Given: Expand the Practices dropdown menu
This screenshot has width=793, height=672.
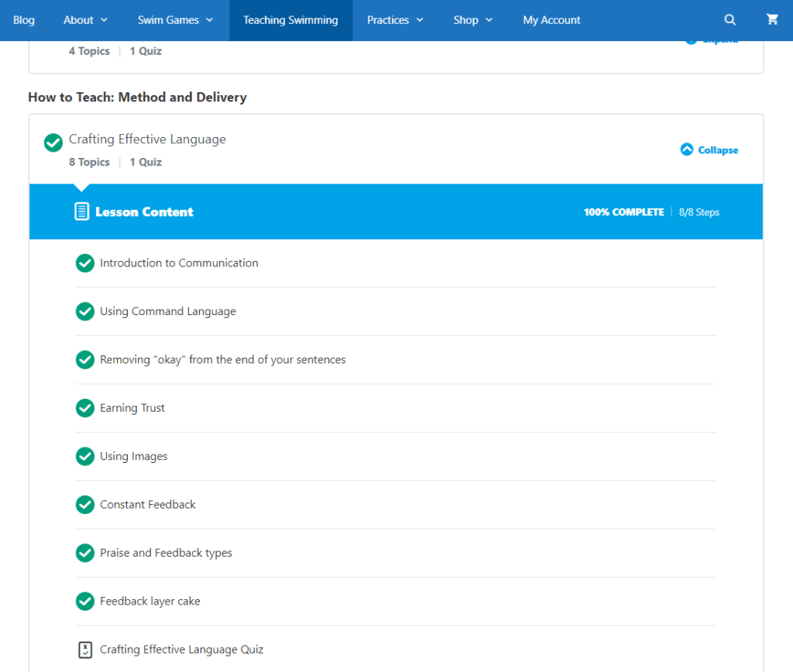Looking at the screenshot, I should point(395,20).
